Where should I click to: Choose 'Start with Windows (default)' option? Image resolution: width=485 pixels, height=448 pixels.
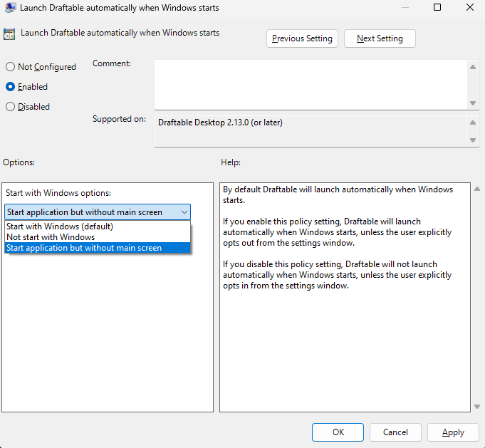tap(98, 226)
